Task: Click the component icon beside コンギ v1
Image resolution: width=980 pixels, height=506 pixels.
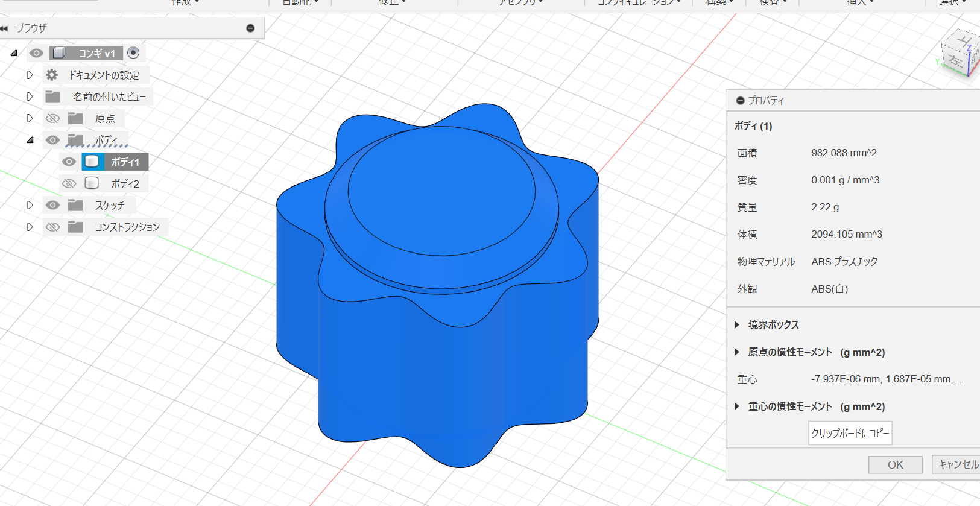Action: tap(58, 53)
